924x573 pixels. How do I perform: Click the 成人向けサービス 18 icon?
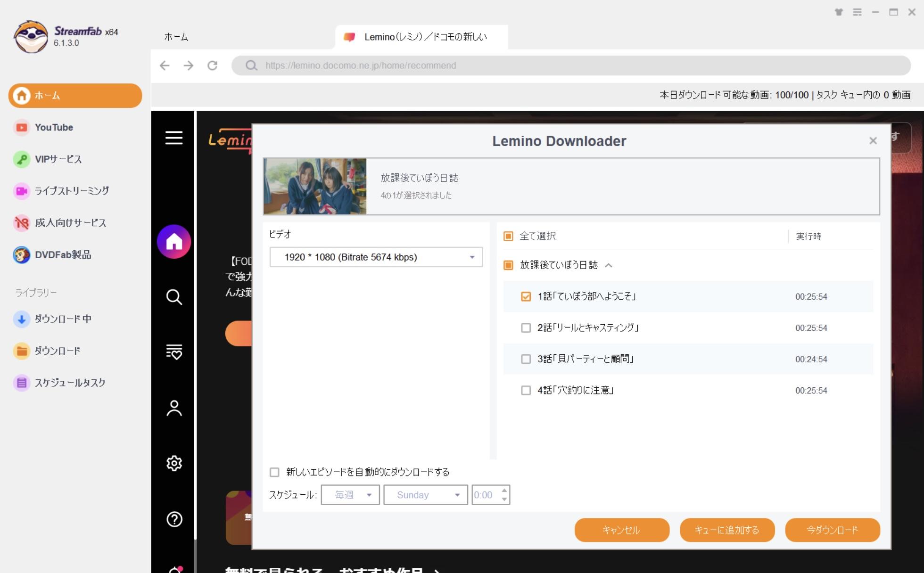21,223
